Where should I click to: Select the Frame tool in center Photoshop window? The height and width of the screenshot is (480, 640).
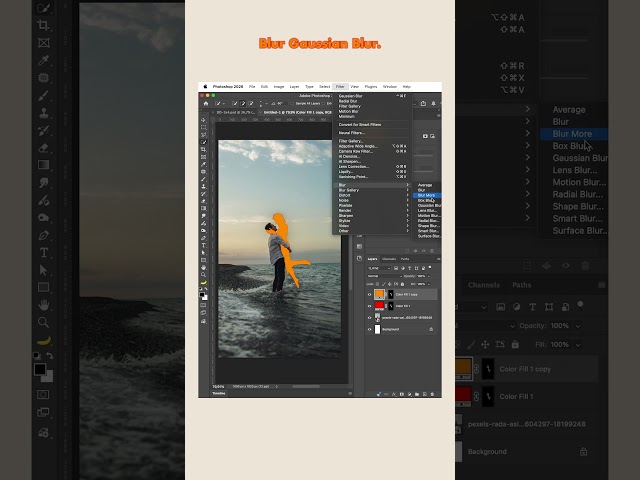pyautogui.click(x=204, y=157)
